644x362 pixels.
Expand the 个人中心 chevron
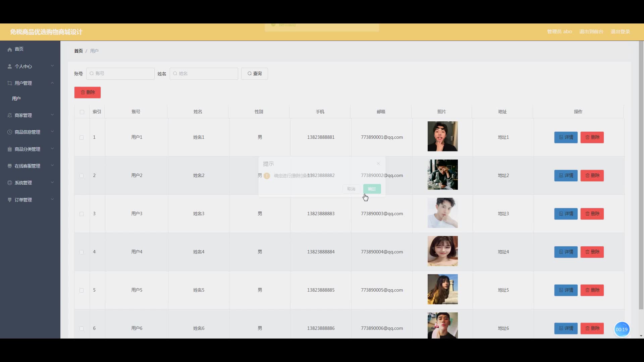52,66
